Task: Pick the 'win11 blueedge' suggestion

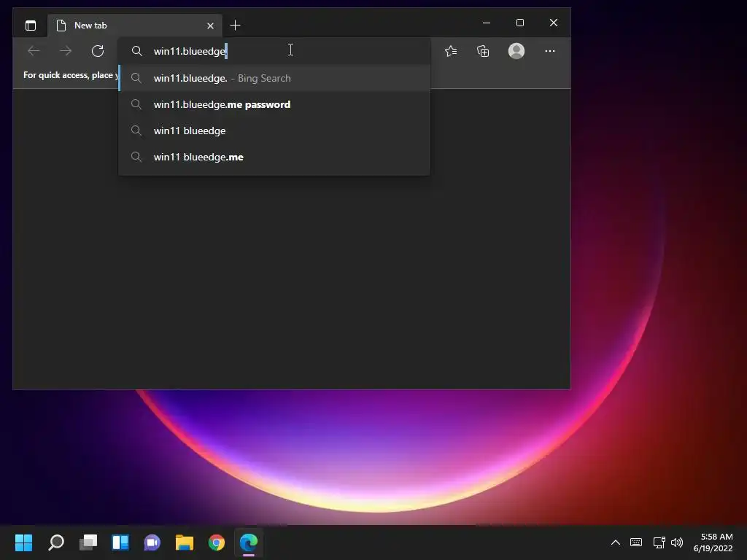Action: pyautogui.click(x=274, y=131)
